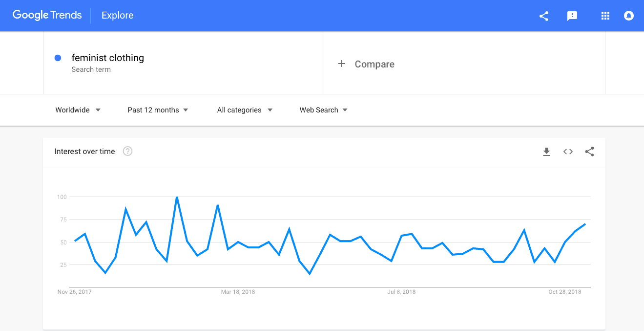This screenshot has height=331, width=644.
Task: Expand the All categories dropdown
Action: pos(245,110)
